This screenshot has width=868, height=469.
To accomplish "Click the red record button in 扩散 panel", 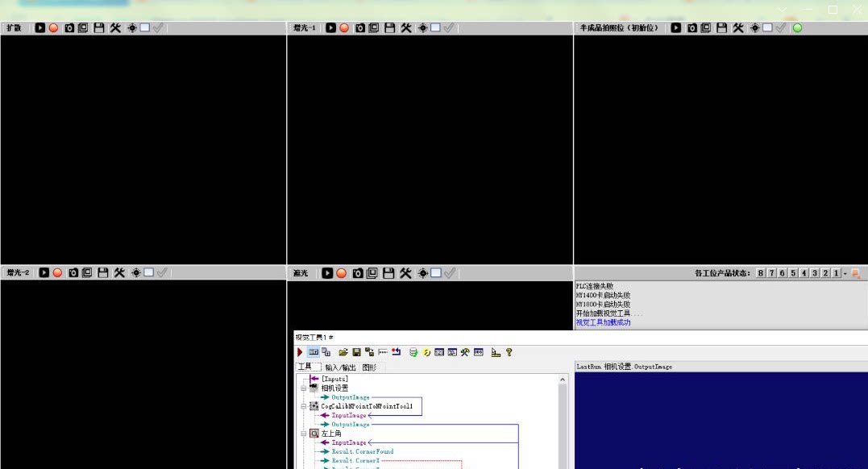I will (x=54, y=27).
